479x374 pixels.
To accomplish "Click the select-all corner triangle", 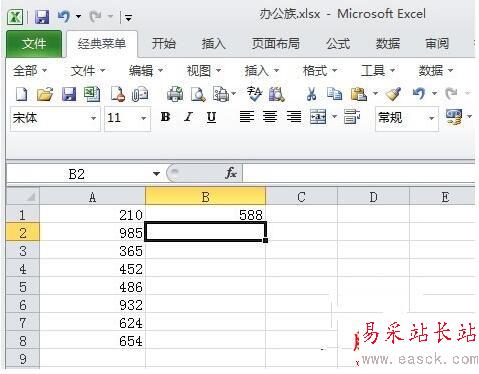I will [23, 197].
